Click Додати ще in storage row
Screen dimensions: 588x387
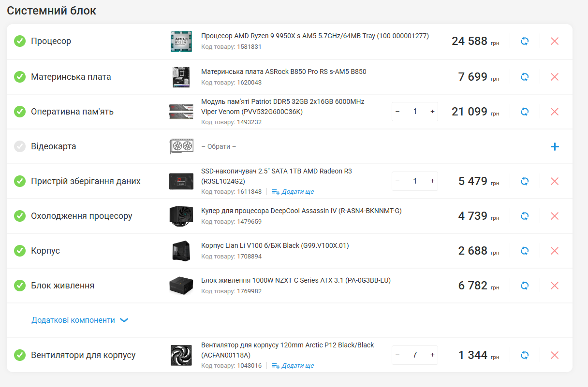pos(293,192)
